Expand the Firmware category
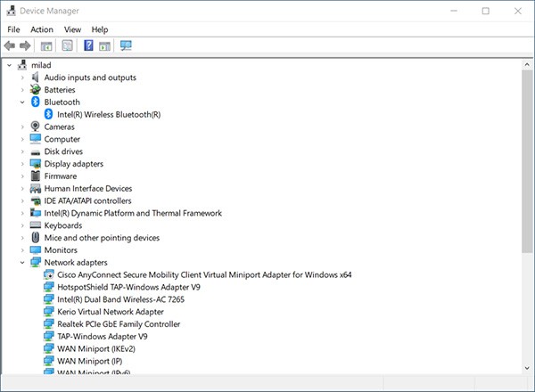Screen dimensions: 535x392 coord(22,176)
